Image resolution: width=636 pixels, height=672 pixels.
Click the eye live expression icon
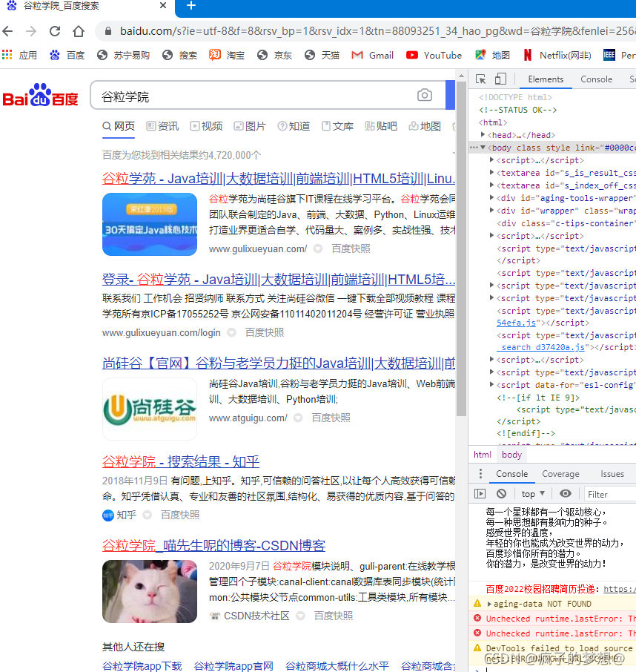click(x=566, y=494)
